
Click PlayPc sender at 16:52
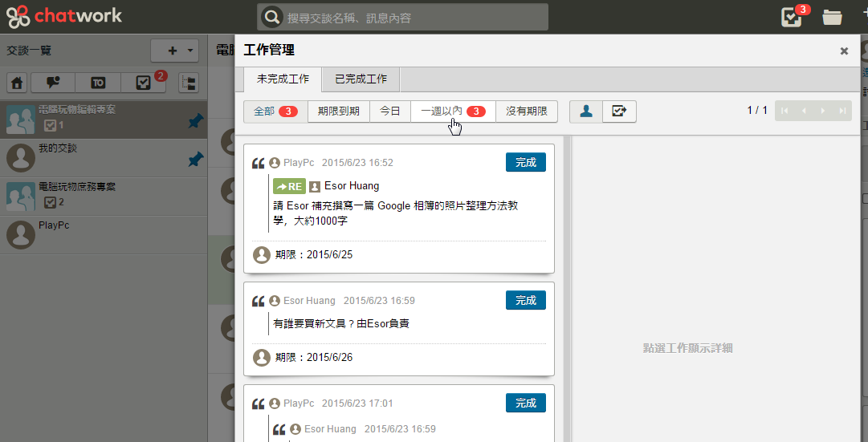coord(299,163)
